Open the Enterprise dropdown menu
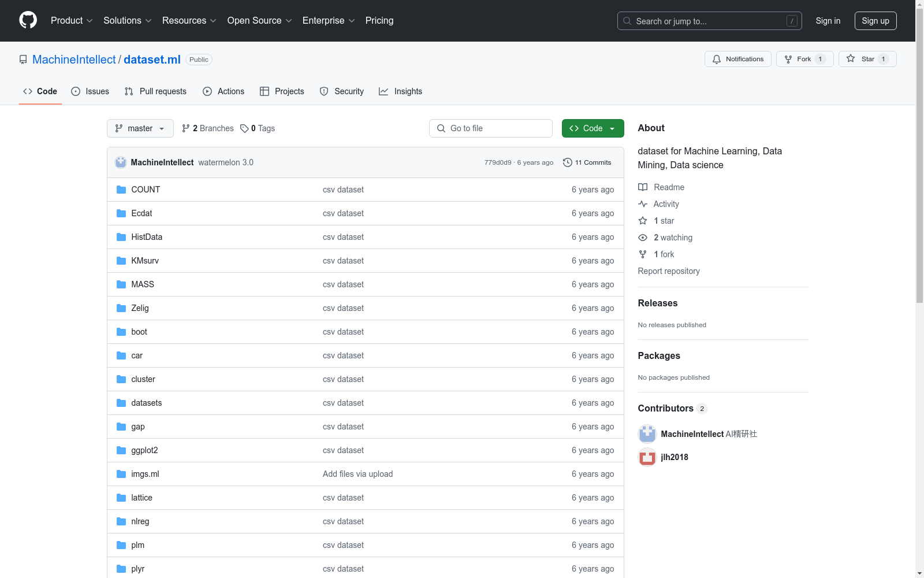This screenshot has width=924, height=578. [329, 20]
